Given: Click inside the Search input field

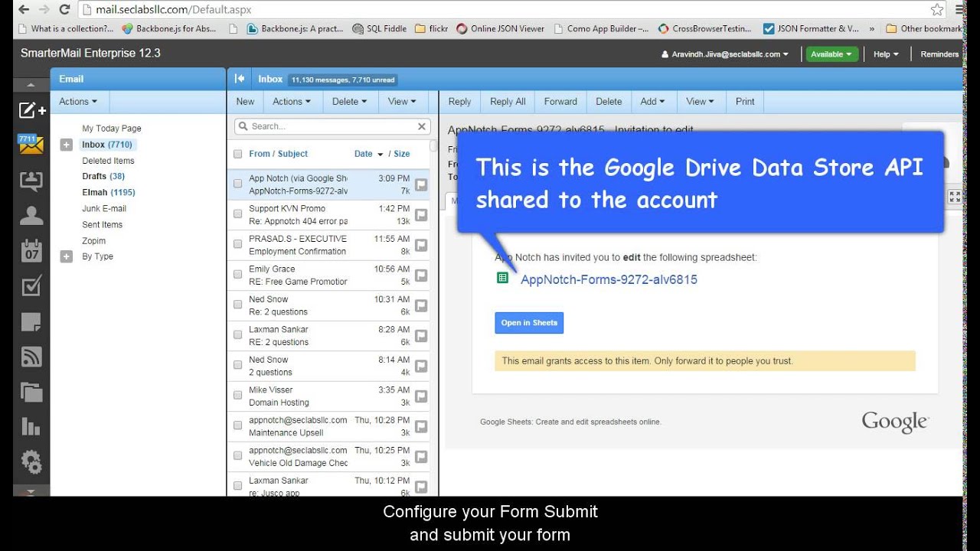Looking at the screenshot, I should tap(332, 126).
